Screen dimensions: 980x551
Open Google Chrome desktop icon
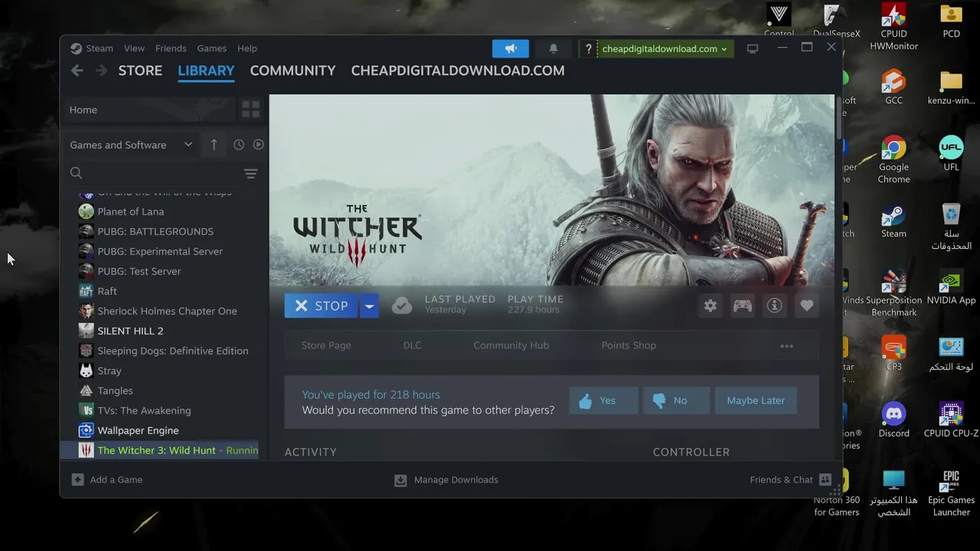[893, 159]
